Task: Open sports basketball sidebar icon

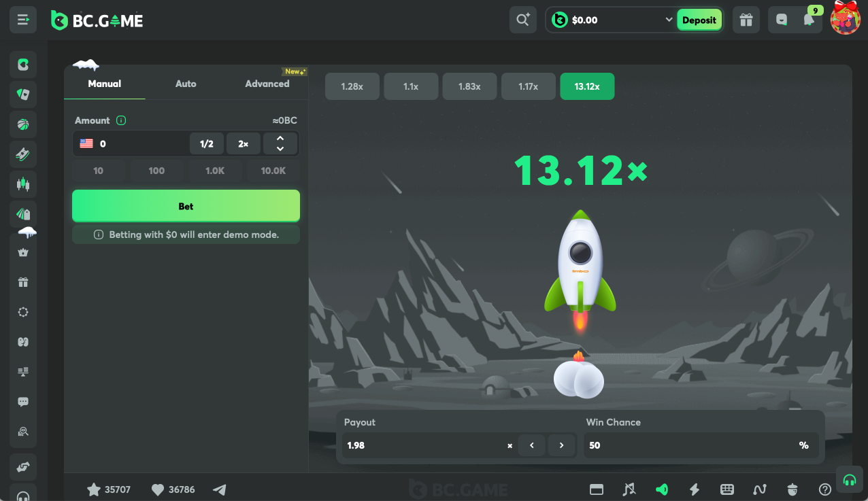Action: pyautogui.click(x=23, y=124)
